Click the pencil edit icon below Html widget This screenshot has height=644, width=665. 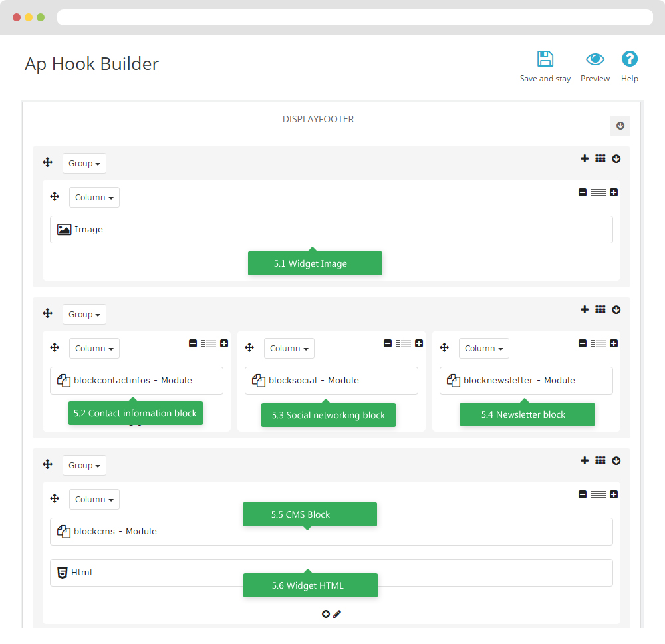pos(337,614)
